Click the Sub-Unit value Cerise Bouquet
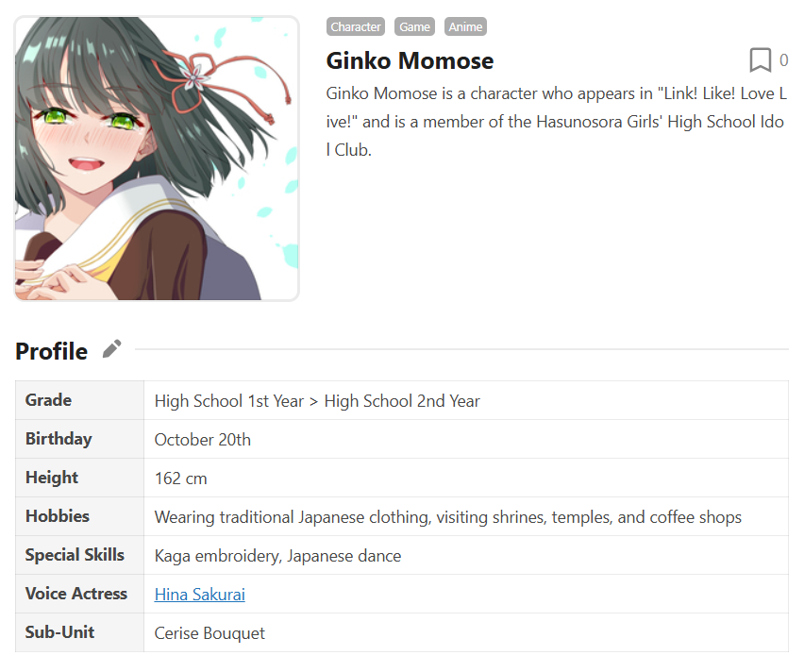This screenshot has width=804, height=672. tap(209, 633)
